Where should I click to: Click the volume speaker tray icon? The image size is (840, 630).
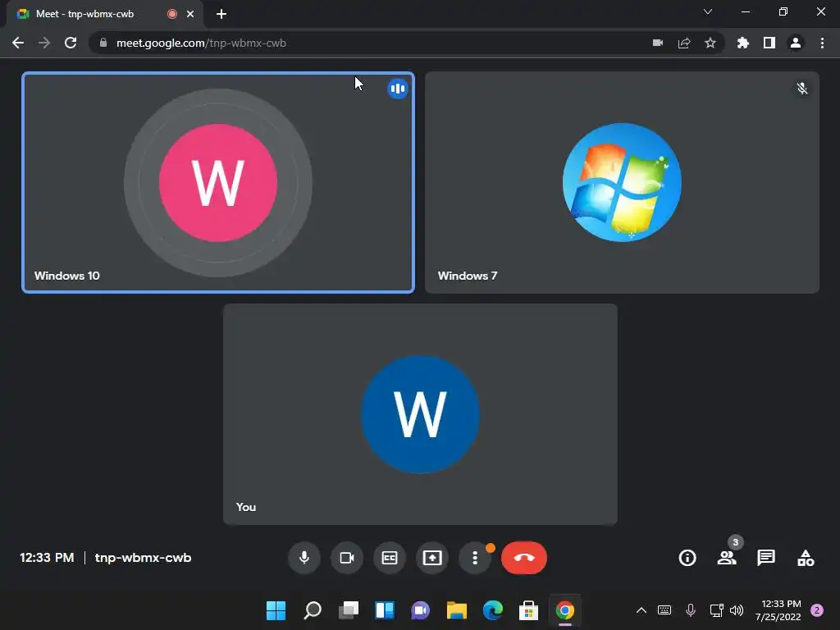(737, 610)
